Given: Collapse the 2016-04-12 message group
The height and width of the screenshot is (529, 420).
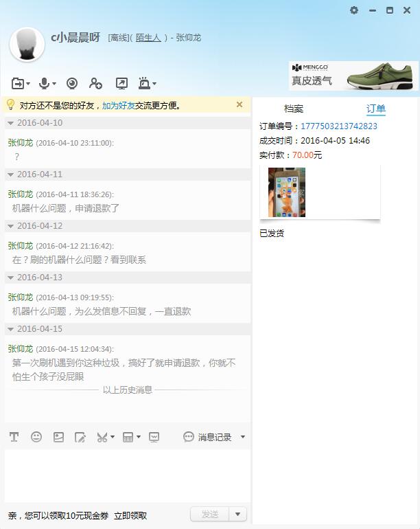Looking at the screenshot, I should pos(10,227).
